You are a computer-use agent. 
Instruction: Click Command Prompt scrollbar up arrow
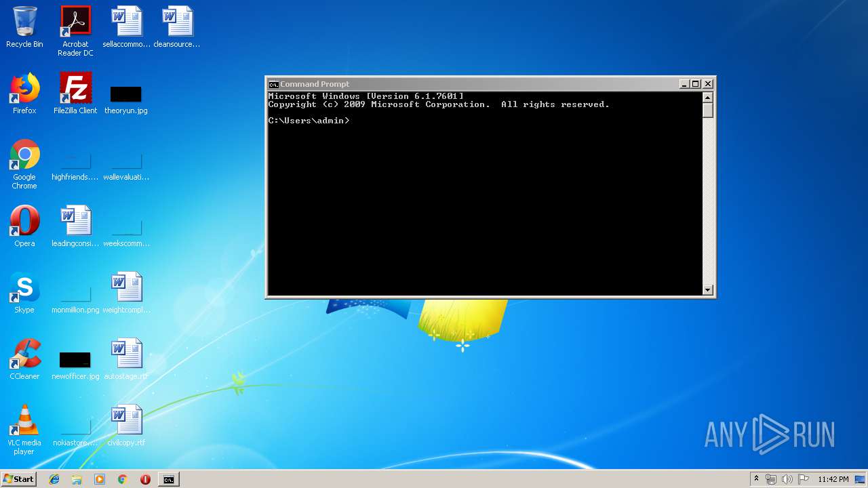coord(708,97)
